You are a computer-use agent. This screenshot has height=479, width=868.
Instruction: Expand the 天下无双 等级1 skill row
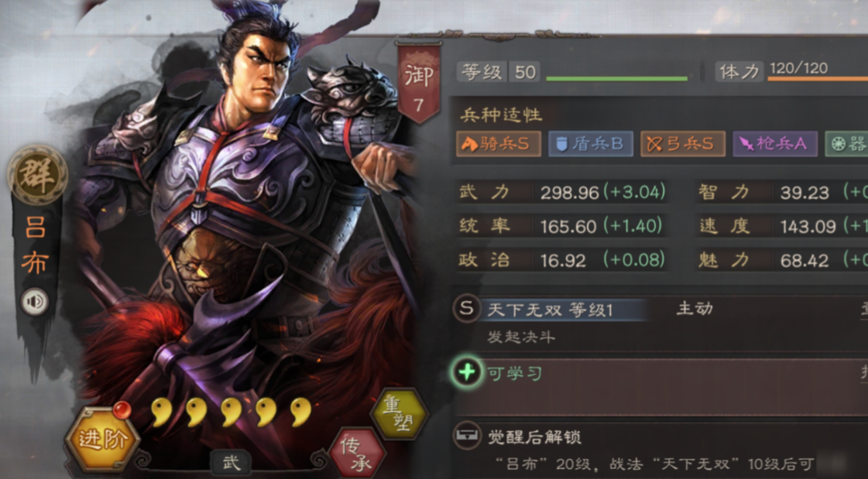click(659, 323)
